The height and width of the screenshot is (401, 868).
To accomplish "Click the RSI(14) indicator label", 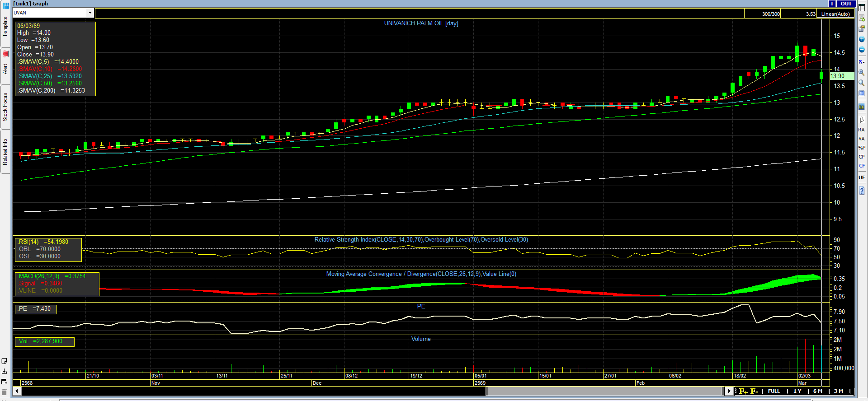I will point(43,242).
